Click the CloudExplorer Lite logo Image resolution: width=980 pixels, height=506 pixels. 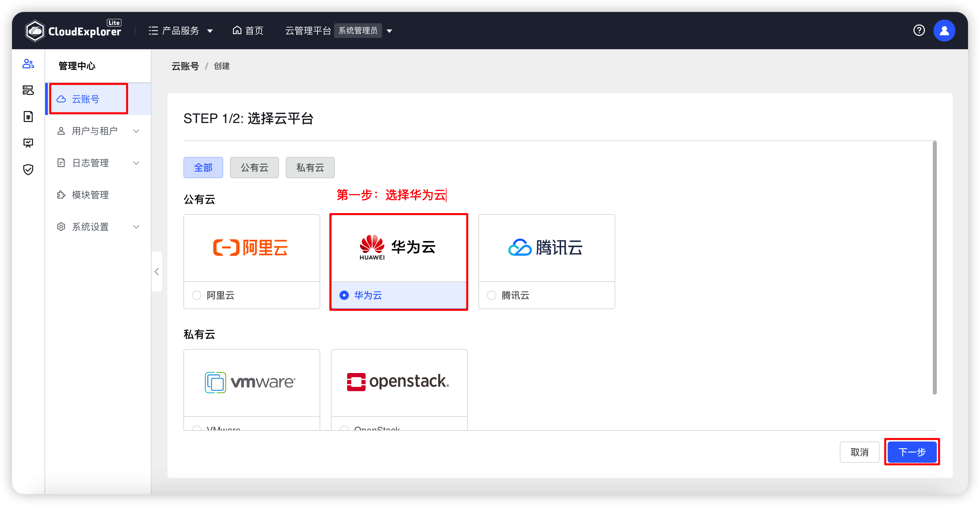click(73, 31)
